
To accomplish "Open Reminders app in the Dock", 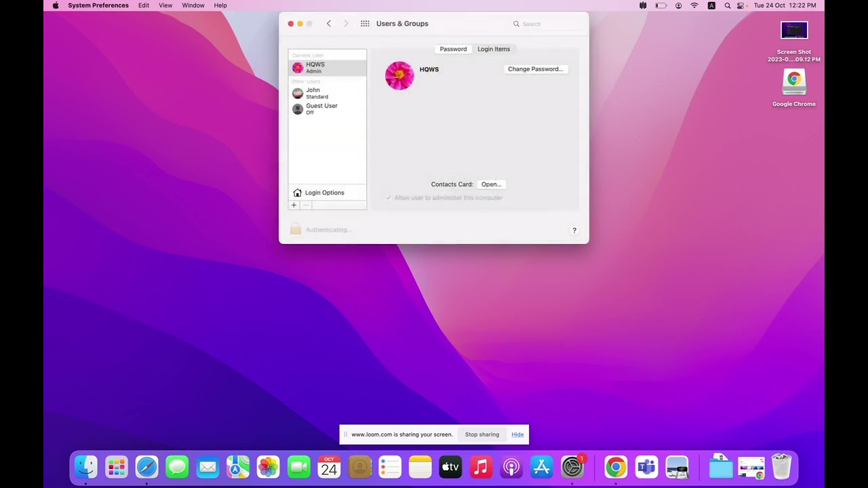I will click(x=390, y=467).
